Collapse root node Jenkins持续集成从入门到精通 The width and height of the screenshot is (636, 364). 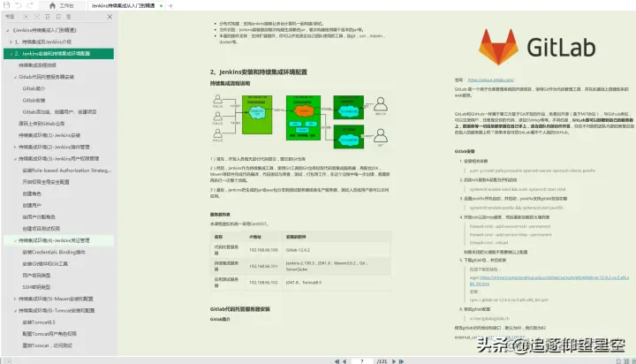[x=7, y=30]
